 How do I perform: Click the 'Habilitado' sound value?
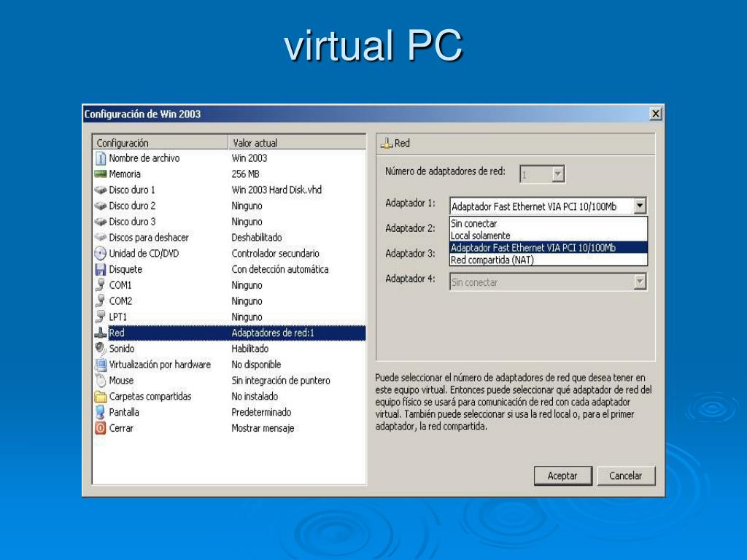tap(250, 349)
